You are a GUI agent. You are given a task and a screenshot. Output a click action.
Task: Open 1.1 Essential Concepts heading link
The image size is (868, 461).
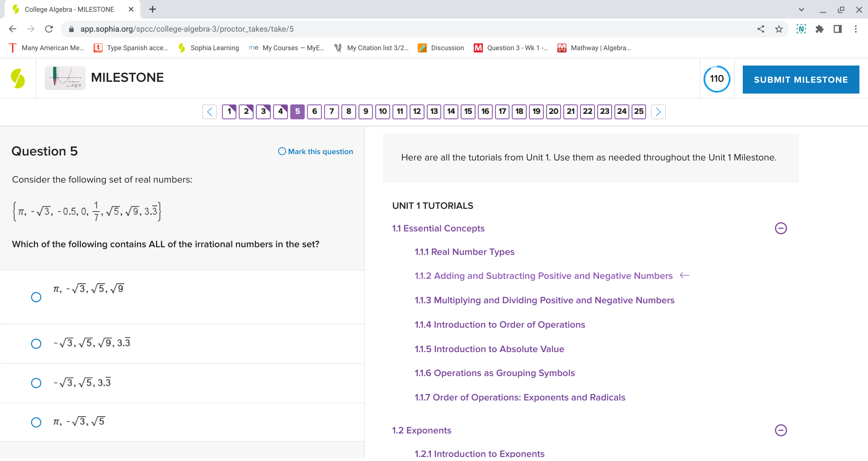[x=438, y=228]
